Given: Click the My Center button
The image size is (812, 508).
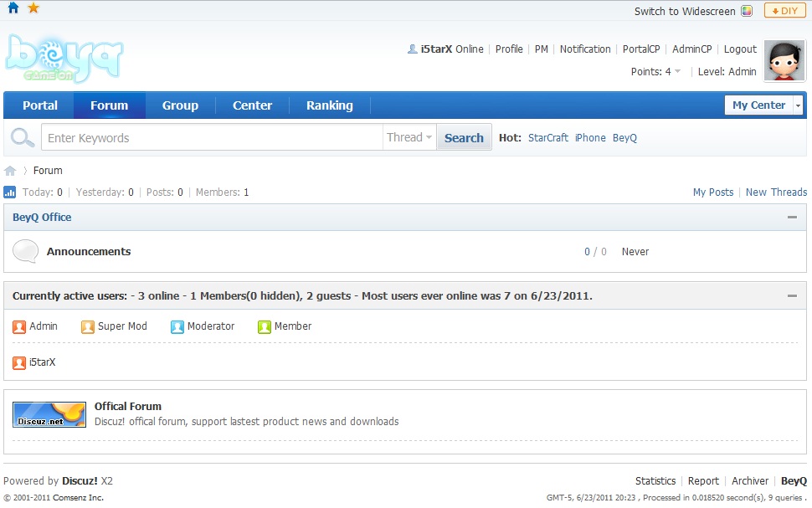Looking at the screenshot, I should (758, 105).
